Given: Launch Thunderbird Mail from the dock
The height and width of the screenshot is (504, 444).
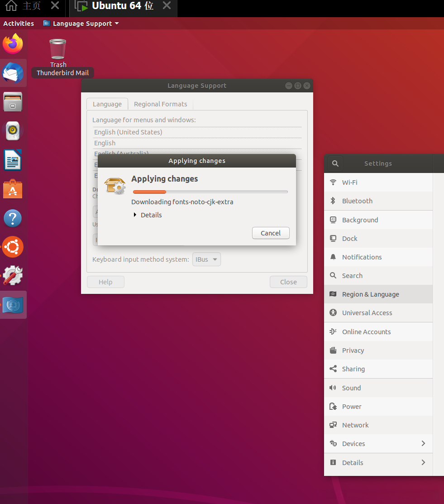Looking at the screenshot, I should coord(13,73).
